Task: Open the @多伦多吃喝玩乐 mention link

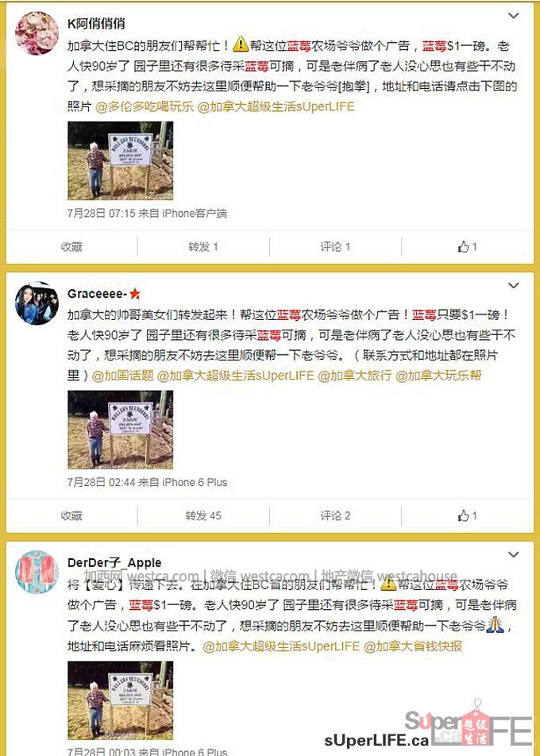Action: pyautogui.click(x=145, y=106)
